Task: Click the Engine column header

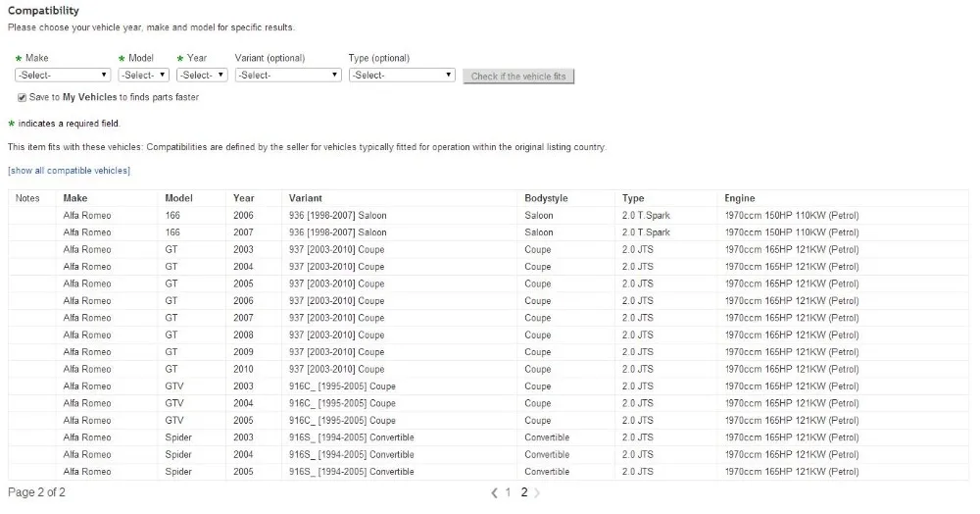Action: pos(740,198)
